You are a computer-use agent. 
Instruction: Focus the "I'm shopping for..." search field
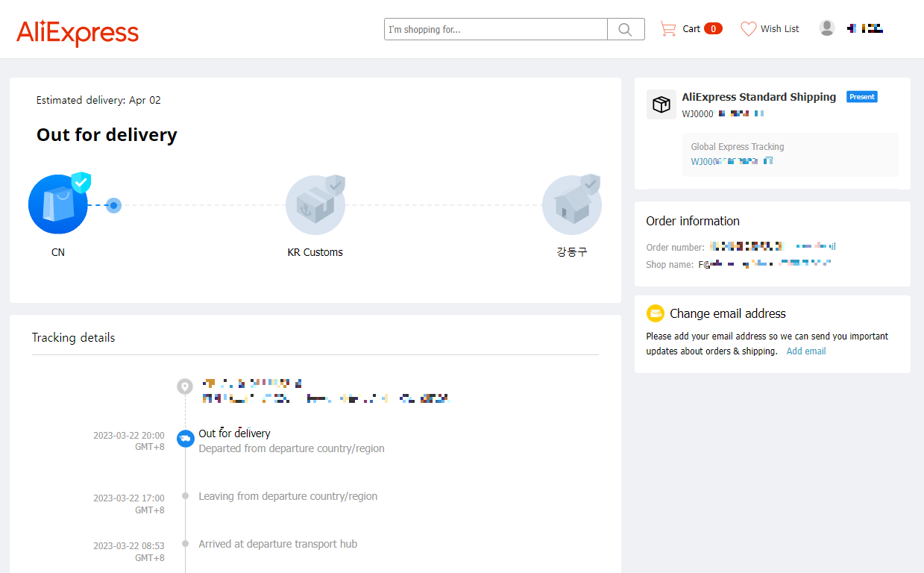coord(496,29)
